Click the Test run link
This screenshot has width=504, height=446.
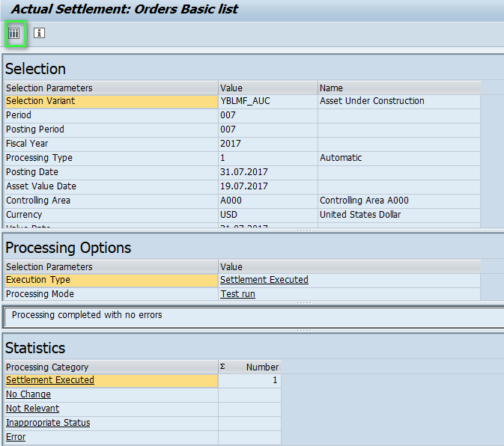pyautogui.click(x=236, y=294)
